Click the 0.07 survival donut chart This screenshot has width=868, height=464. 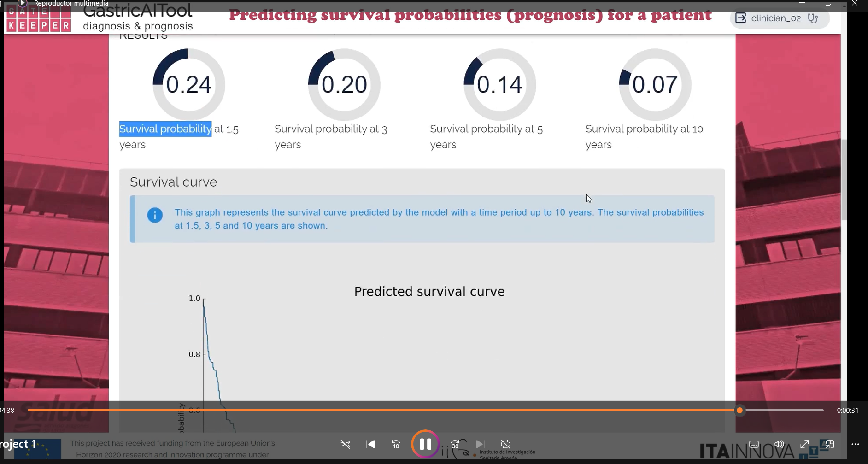pyautogui.click(x=655, y=84)
